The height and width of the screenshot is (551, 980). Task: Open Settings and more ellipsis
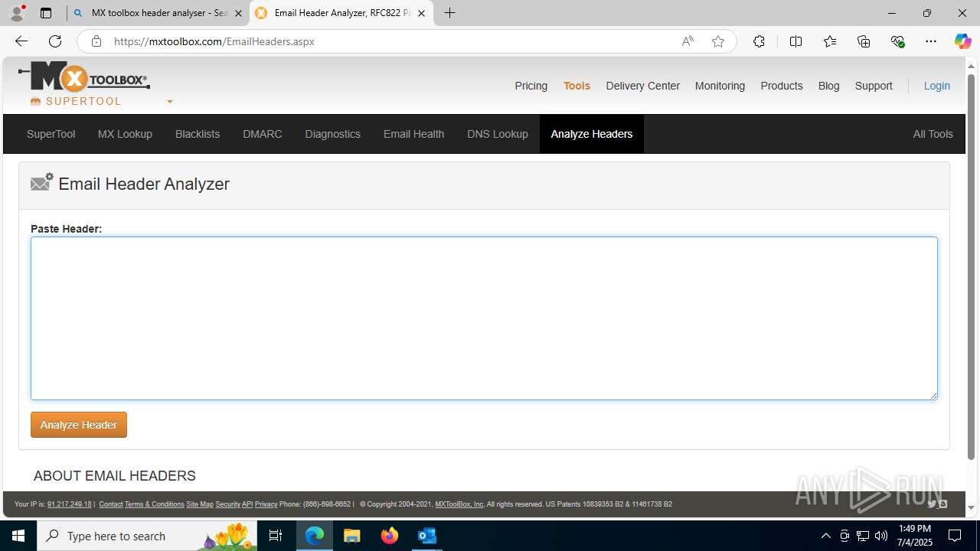(931, 41)
